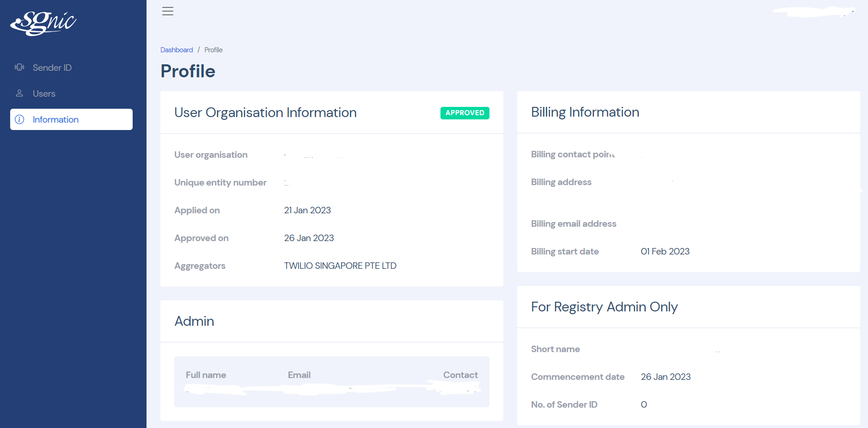Viewport: 868px width, 428px height.
Task: Click the Profile breadcrumb item
Action: tap(214, 50)
